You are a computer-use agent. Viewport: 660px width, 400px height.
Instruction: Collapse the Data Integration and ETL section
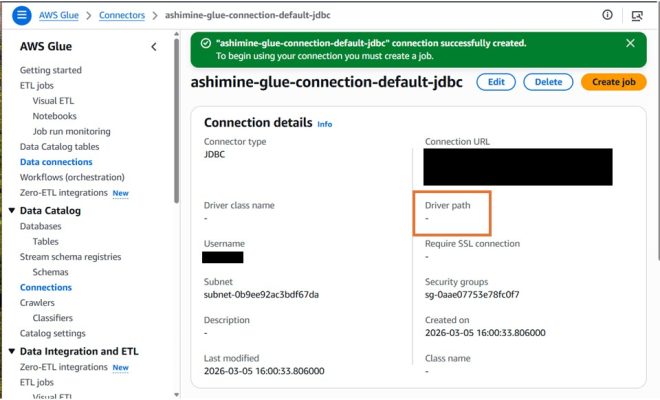[x=11, y=352]
